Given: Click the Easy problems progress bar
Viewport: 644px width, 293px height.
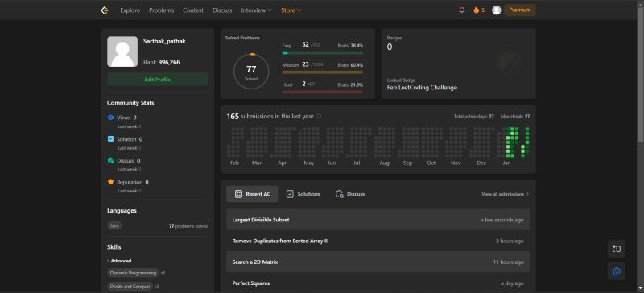Looking at the screenshot, I should coord(323,53).
